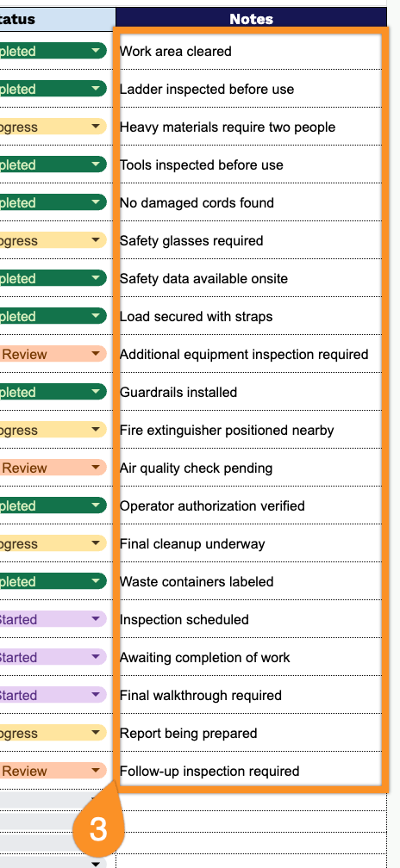The width and height of the screenshot is (400, 868).
Task: Select the No damaged cords found cell
Action: pyautogui.click(x=249, y=202)
